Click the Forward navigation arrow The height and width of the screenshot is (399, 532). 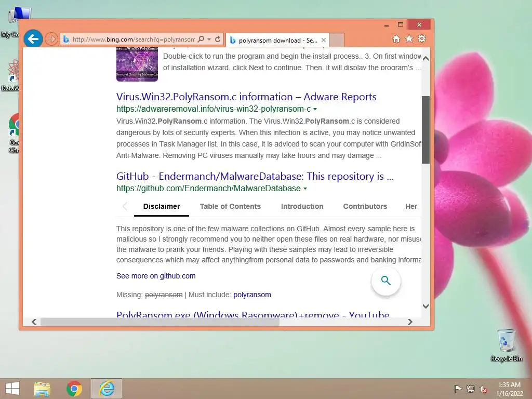(x=51, y=39)
